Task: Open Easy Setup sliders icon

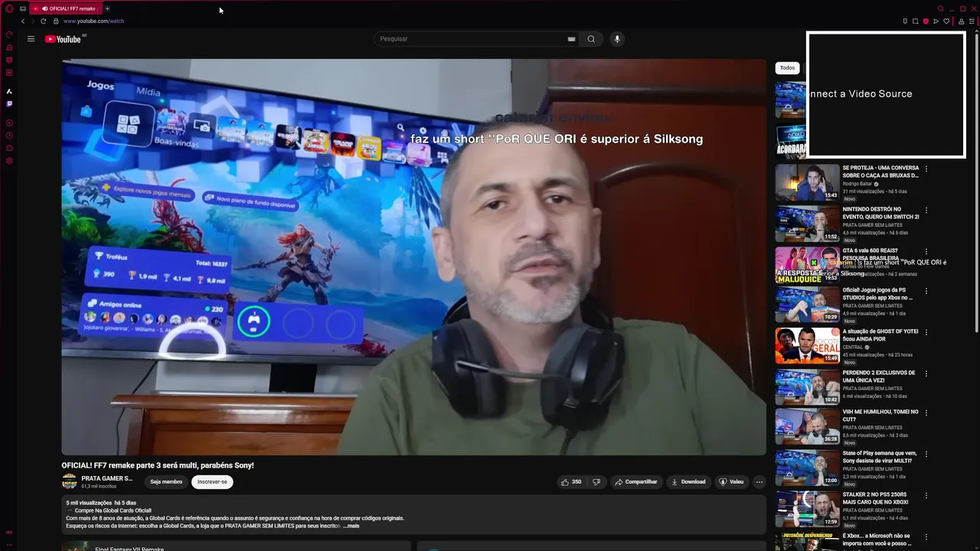Action: pos(972,21)
